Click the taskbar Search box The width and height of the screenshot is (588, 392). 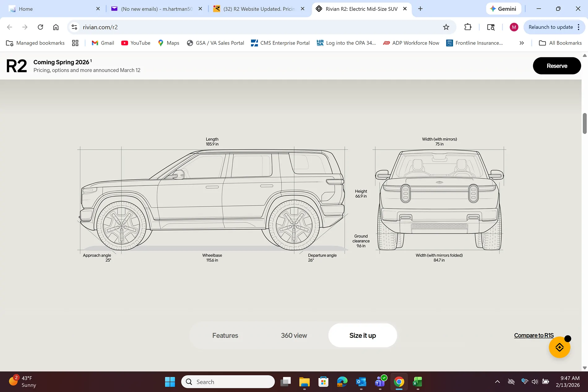228,382
